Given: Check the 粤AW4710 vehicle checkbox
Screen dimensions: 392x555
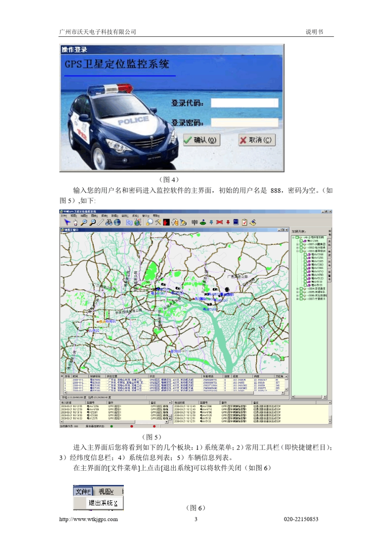Looking at the screenshot, I should point(305,271).
